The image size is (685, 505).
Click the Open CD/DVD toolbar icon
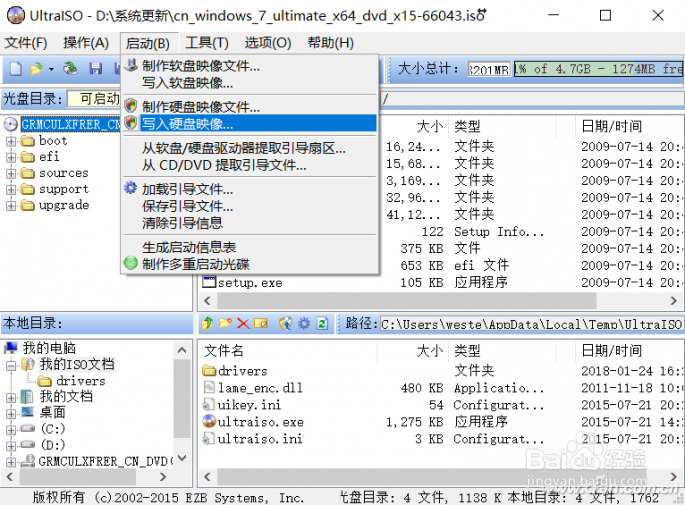tap(70, 69)
